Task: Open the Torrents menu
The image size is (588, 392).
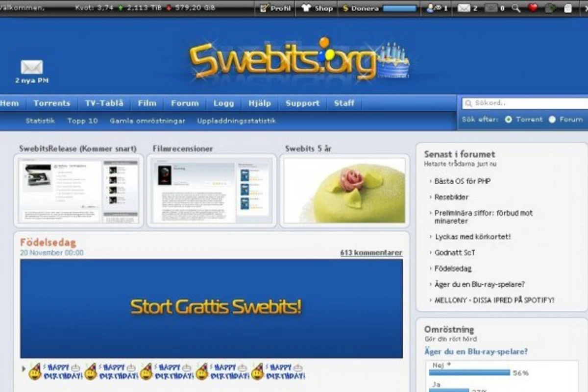Action: point(52,103)
